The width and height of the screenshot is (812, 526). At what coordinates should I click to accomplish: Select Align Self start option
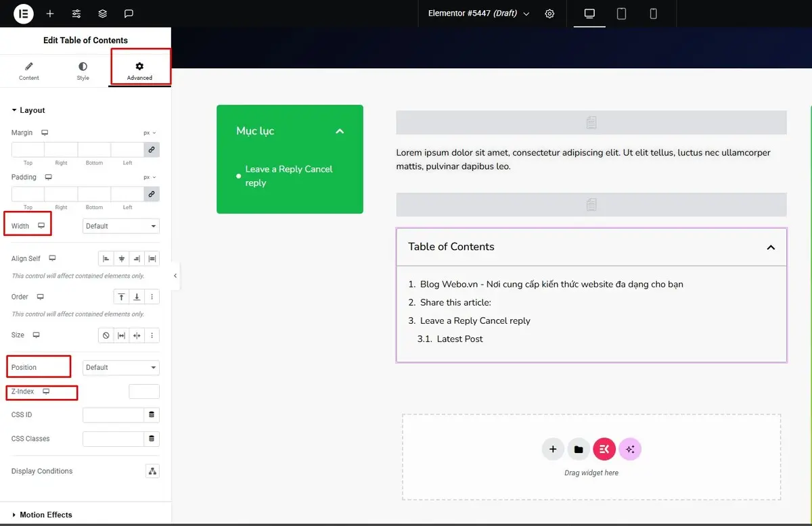point(106,258)
